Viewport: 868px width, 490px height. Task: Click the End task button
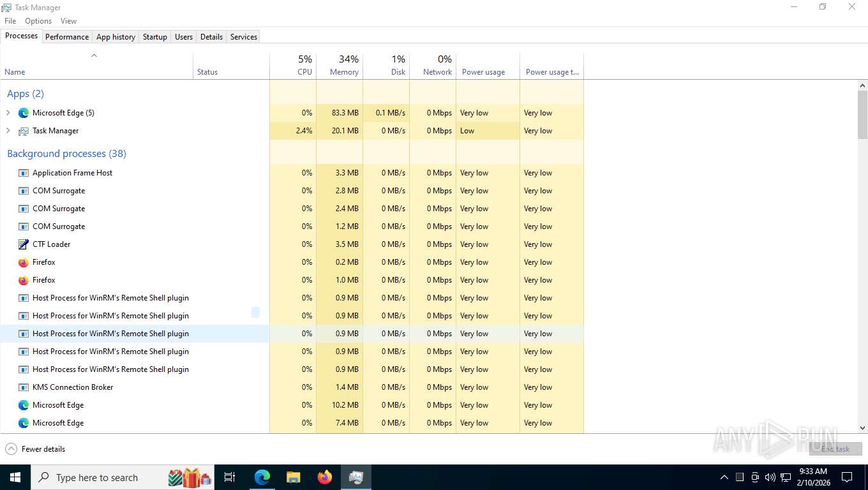click(x=835, y=449)
